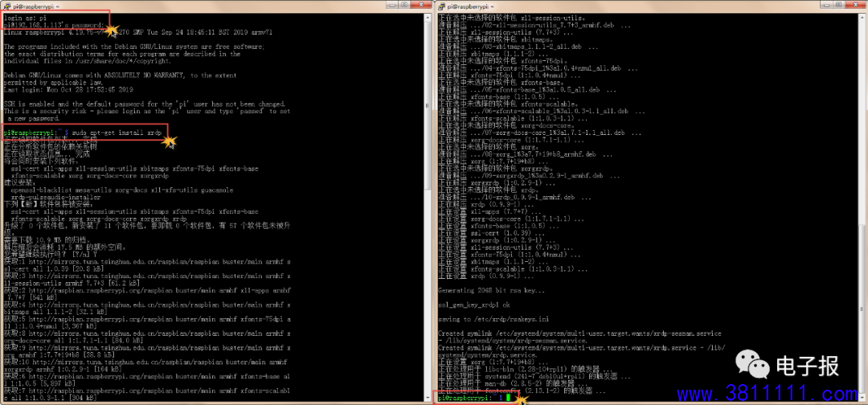Click the 'xrdp-pulseaudio-installer' line
This screenshot has width=868, height=405.
[56, 197]
